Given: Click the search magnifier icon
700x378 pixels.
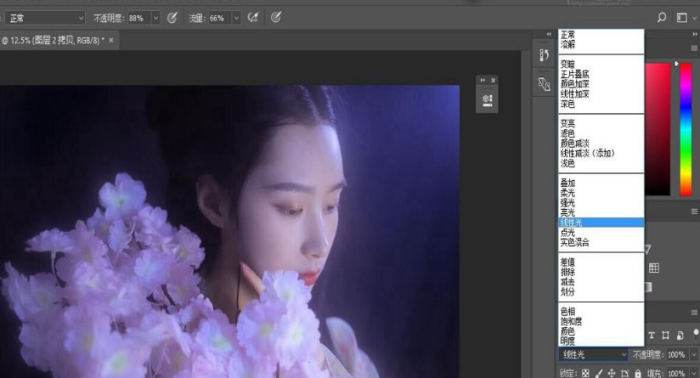Looking at the screenshot, I should [x=661, y=17].
